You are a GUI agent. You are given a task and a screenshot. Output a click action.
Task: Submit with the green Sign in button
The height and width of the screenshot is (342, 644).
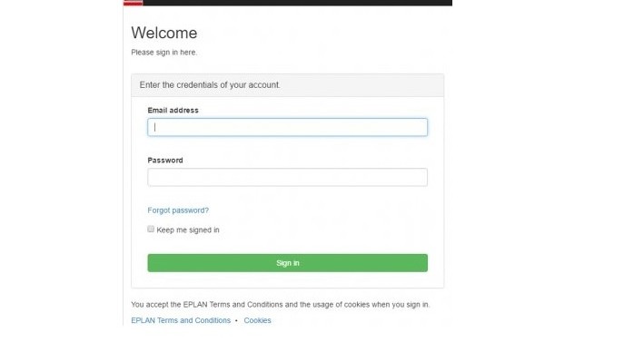pos(288,263)
